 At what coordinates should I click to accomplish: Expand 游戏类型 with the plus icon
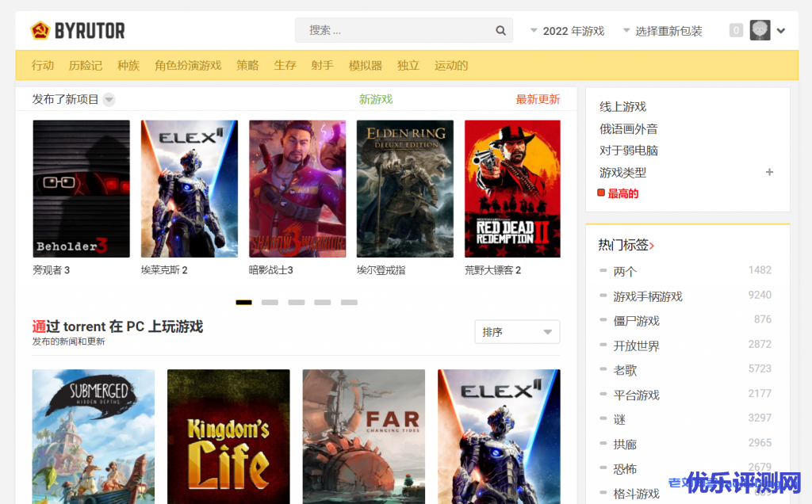[768, 172]
